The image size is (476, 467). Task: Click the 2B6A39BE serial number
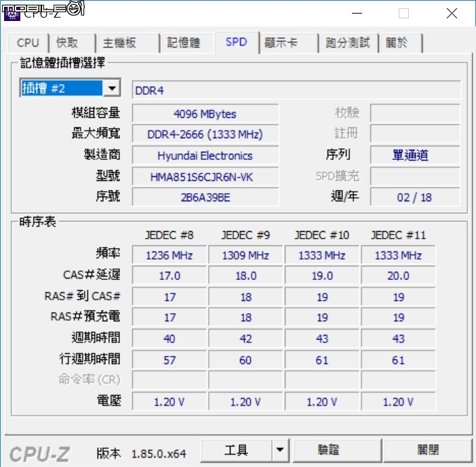point(205,197)
